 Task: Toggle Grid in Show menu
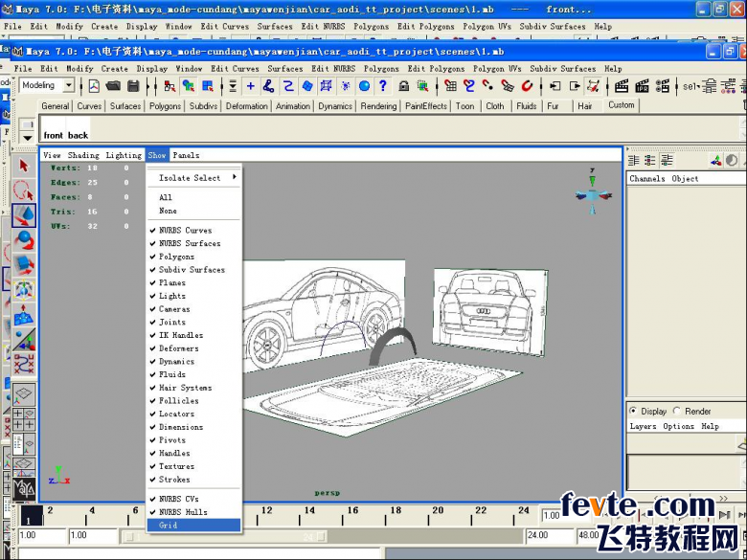click(193, 526)
